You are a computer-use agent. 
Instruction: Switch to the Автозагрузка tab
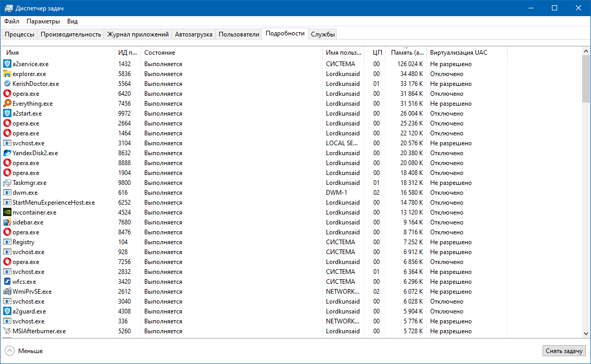pos(194,34)
